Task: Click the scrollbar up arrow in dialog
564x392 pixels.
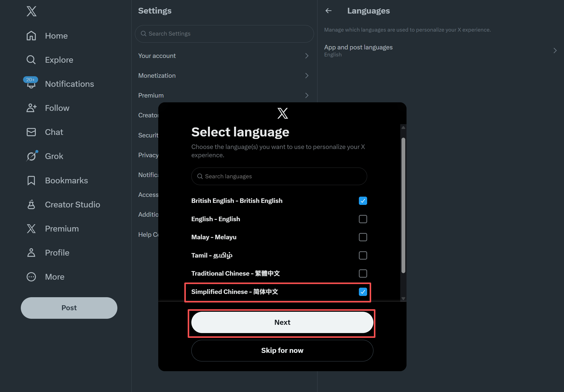Action: tap(403, 128)
